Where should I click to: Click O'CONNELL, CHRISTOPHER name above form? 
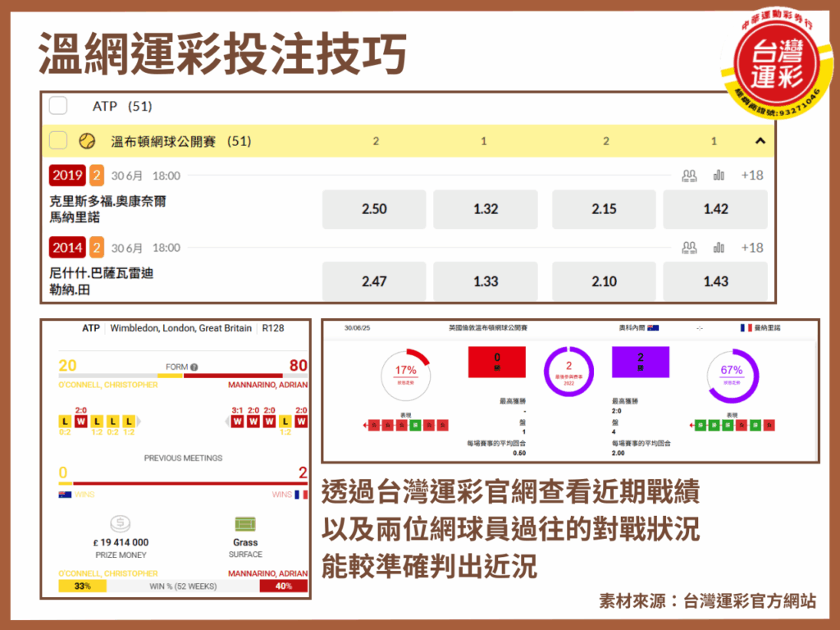(108, 385)
